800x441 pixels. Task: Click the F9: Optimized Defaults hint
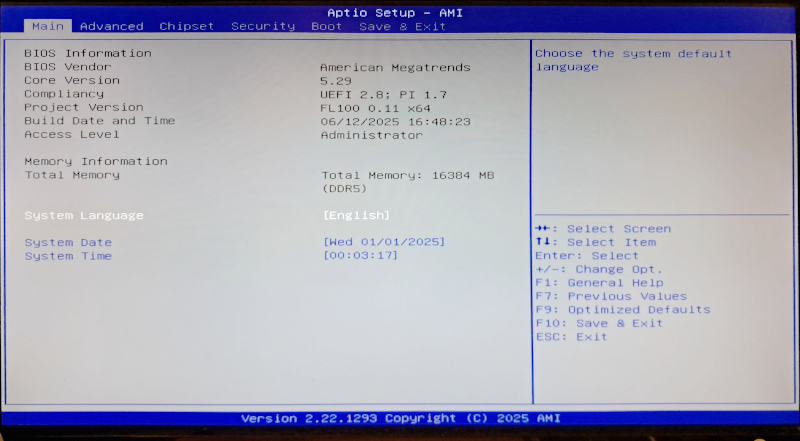click(623, 309)
